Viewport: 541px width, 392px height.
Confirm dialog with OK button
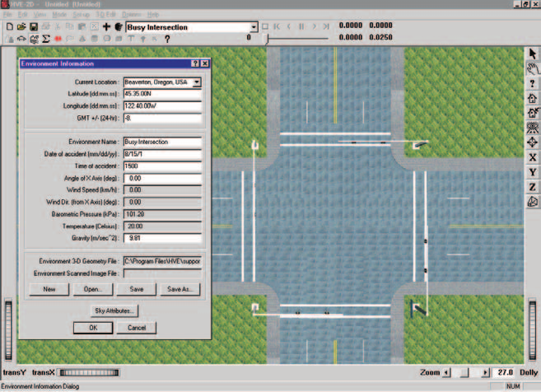click(x=93, y=328)
